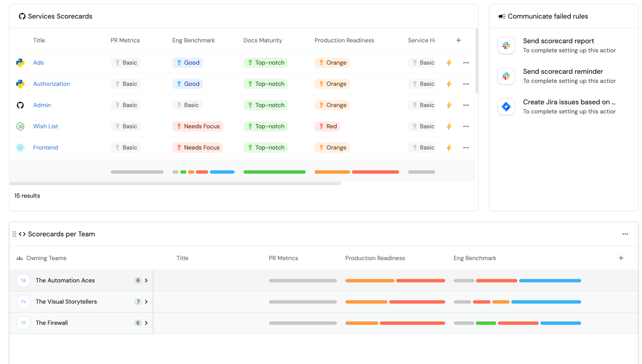Click the lightning bolt icon for Ads
The image size is (642, 364).
click(449, 63)
